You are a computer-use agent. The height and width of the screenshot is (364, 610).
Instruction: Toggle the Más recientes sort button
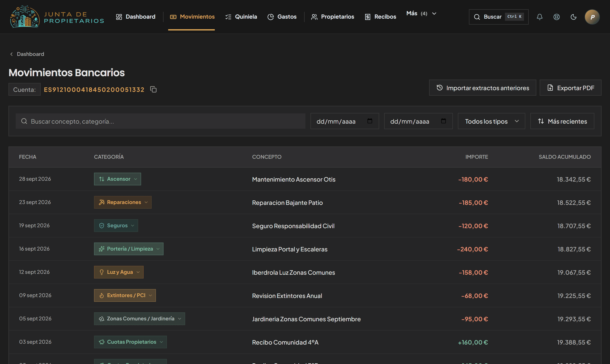[x=562, y=121]
